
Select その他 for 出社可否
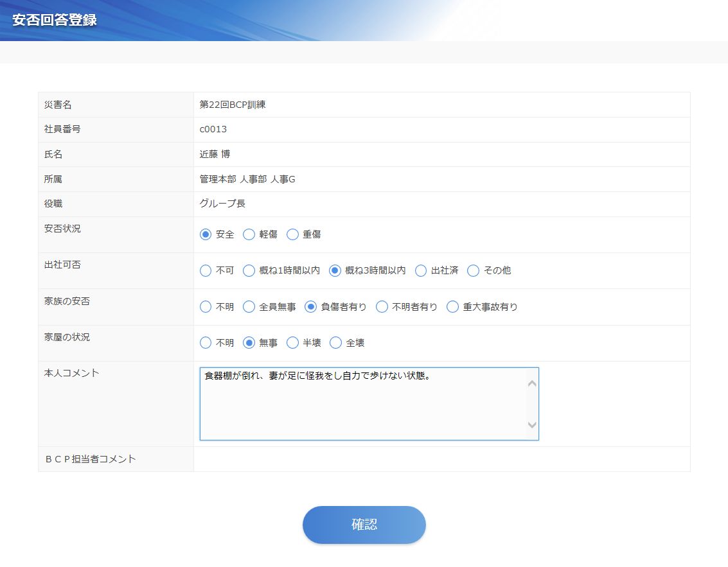click(474, 270)
